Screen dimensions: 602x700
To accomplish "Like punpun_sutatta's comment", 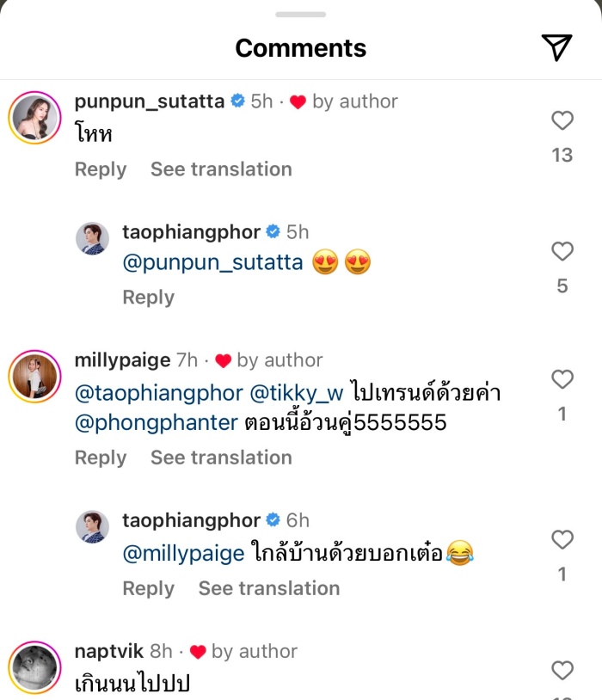I will (562, 121).
